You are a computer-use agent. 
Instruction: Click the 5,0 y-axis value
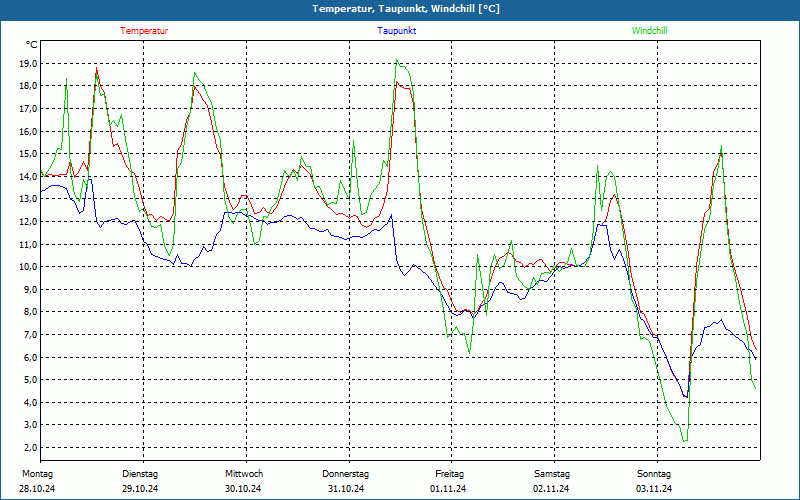coord(30,380)
